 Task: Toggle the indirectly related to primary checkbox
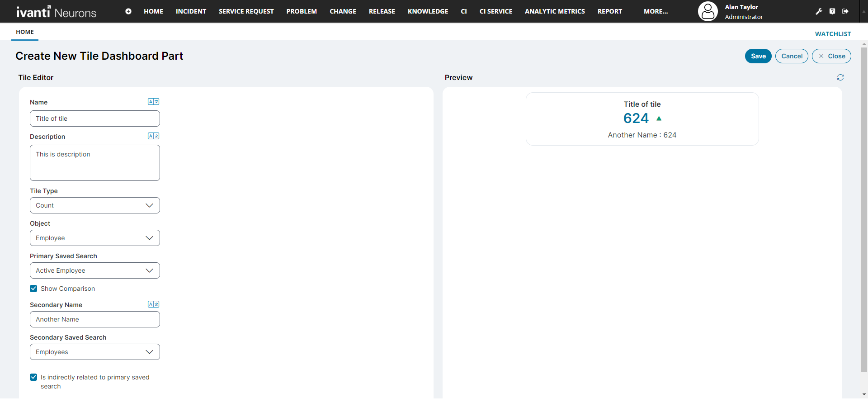tap(33, 377)
